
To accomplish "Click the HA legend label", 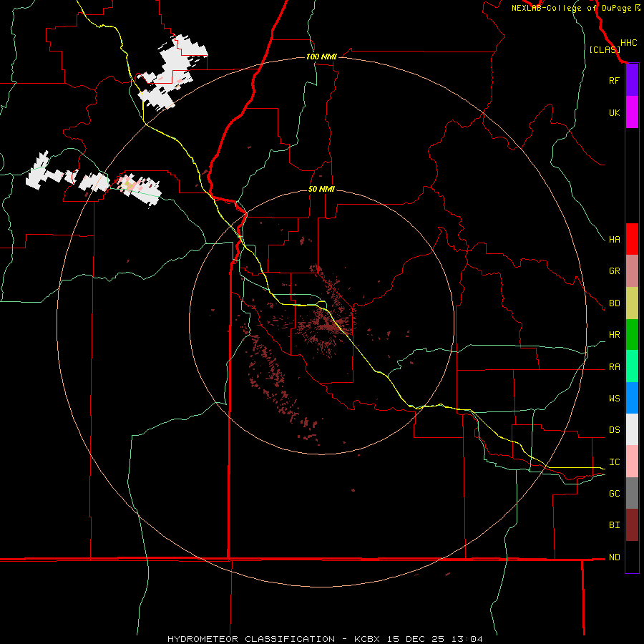I will click(614, 239).
